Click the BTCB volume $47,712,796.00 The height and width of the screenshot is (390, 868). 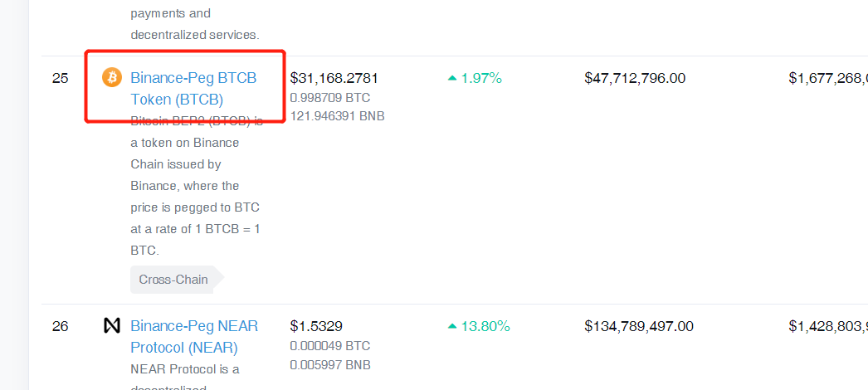click(635, 78)
